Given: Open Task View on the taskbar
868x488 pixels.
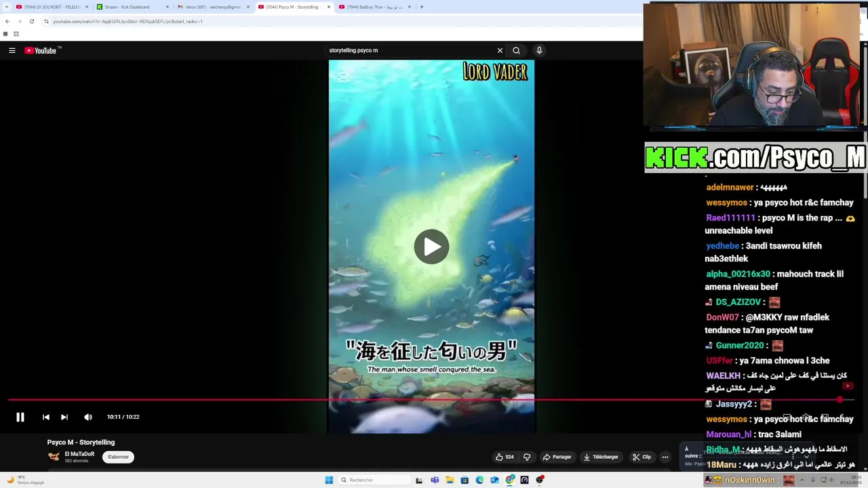Looking at the screenshot, I should coord(419,480).
